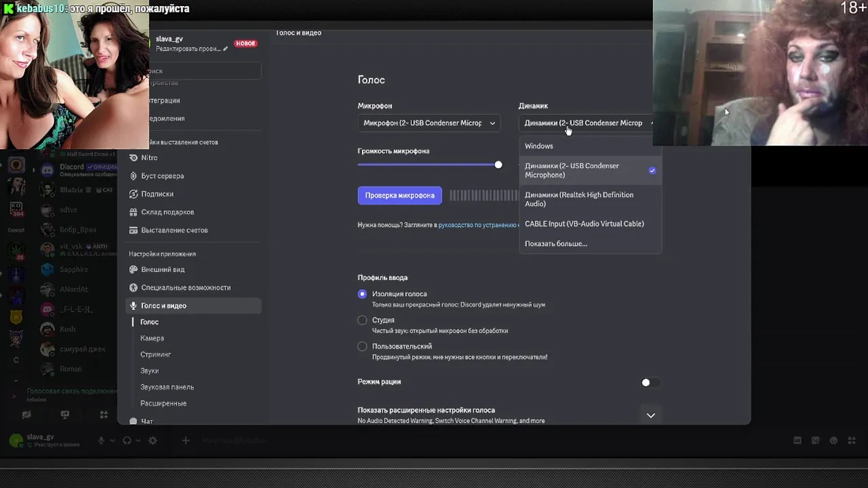Open the Kosh direct message avatar

point(47,329)
